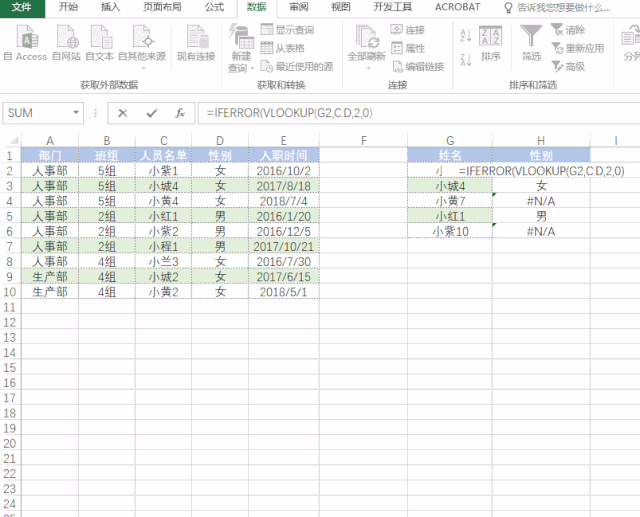Expand the Name Box dropdown arrow
The image size is (640, 517).
click(76, 113)
